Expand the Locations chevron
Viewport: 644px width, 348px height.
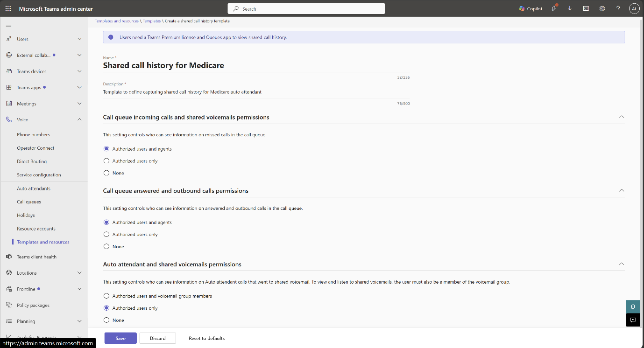pos(79,273)
